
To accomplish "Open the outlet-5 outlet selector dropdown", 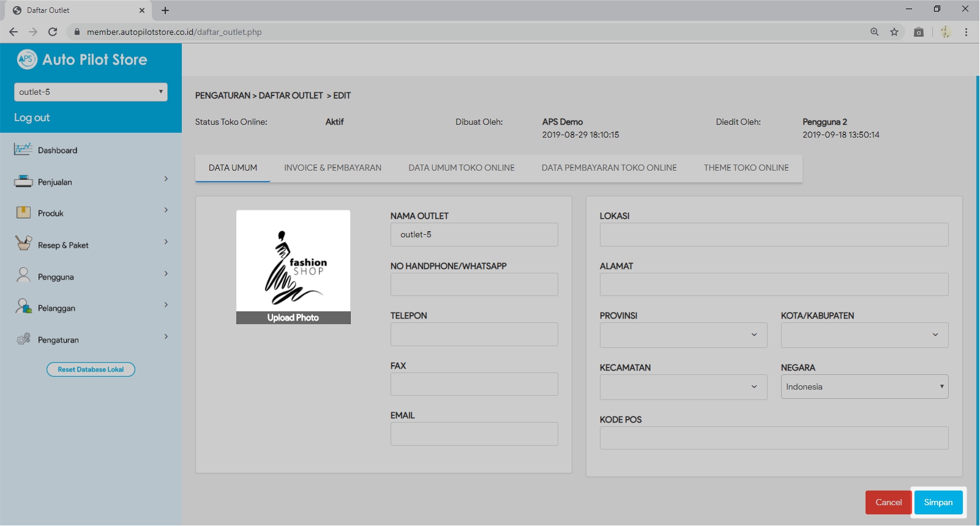I will coord(91,92).
